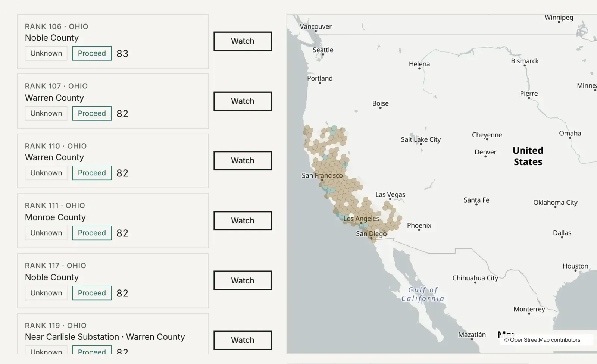Image resolution: width=597 pixels, height=364 pixels.
Task: Select Proceed tag in Rank 117 card
Action: pos(92,293)
